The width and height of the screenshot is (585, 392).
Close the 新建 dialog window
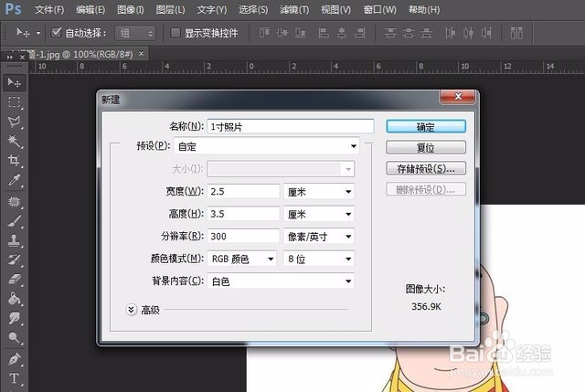[458, 97]
